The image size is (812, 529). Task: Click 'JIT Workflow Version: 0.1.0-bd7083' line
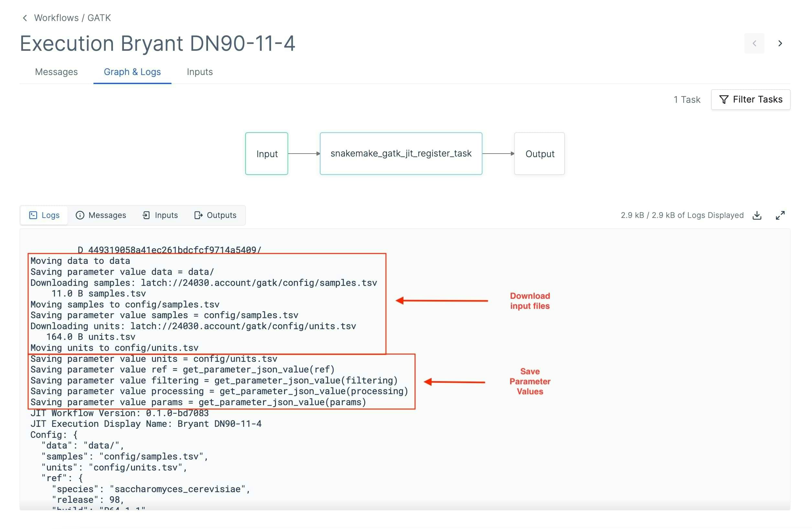(x=119, y=413)
